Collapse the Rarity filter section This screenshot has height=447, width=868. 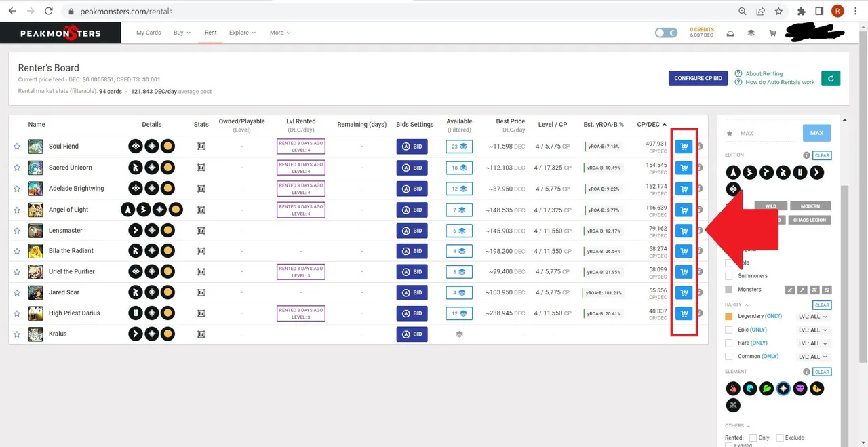736,305
